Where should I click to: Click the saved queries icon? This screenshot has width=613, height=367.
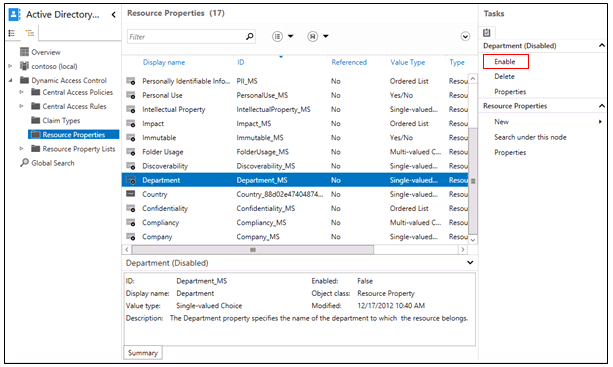(312, 36)
